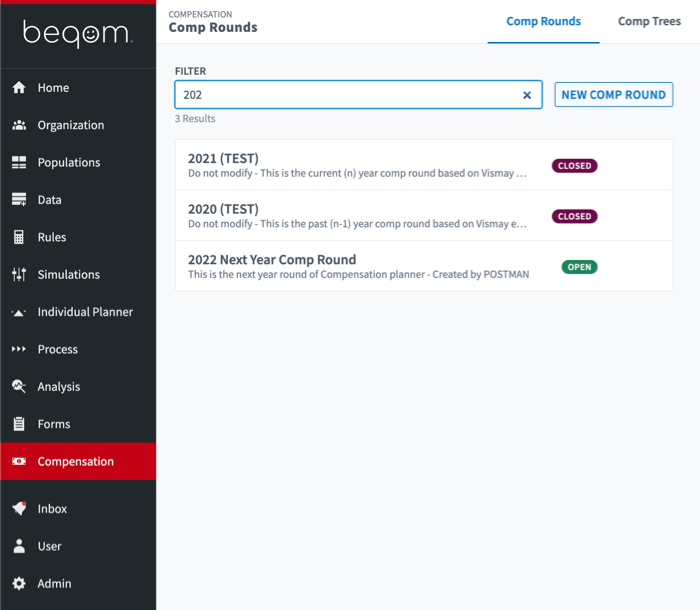Open Inbox from the sidebar icon
The height and width of the screenshot is (610, 700).
pos(19,509)
